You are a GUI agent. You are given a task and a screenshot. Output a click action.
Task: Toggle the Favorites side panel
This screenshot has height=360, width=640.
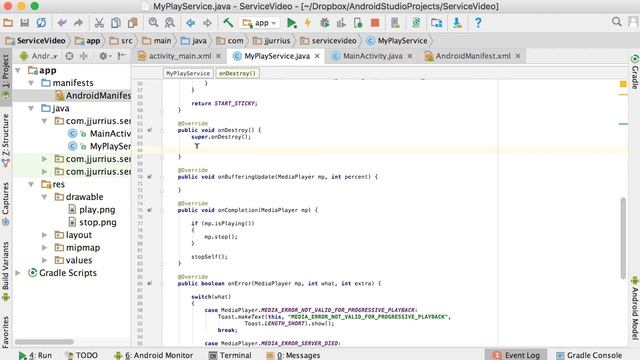click(6, 332)
